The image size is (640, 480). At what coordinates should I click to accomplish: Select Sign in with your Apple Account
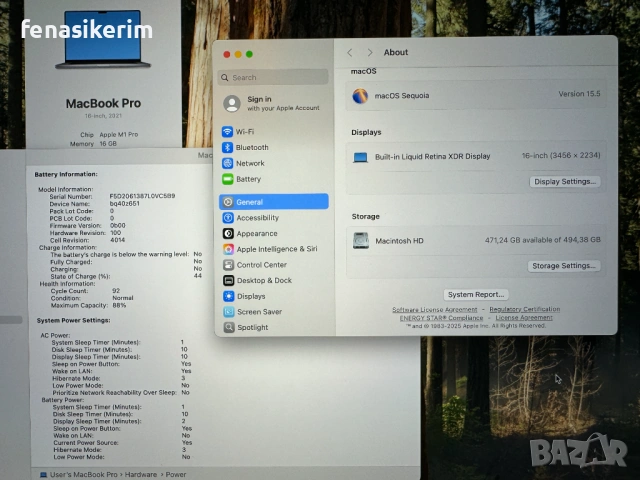pyautogui.click(x=272, y=104)
